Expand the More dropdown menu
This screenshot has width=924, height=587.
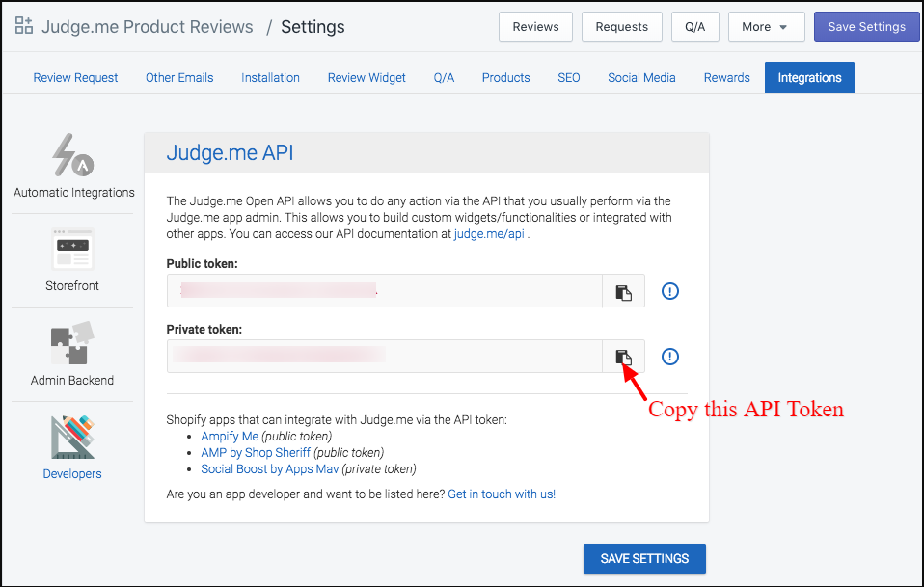coord(766,27)
